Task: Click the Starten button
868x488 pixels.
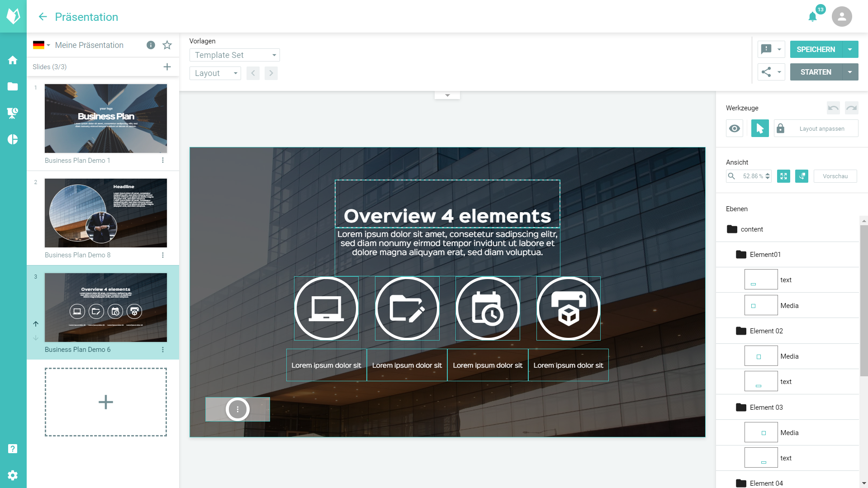Action: click(x=816, y=72)
